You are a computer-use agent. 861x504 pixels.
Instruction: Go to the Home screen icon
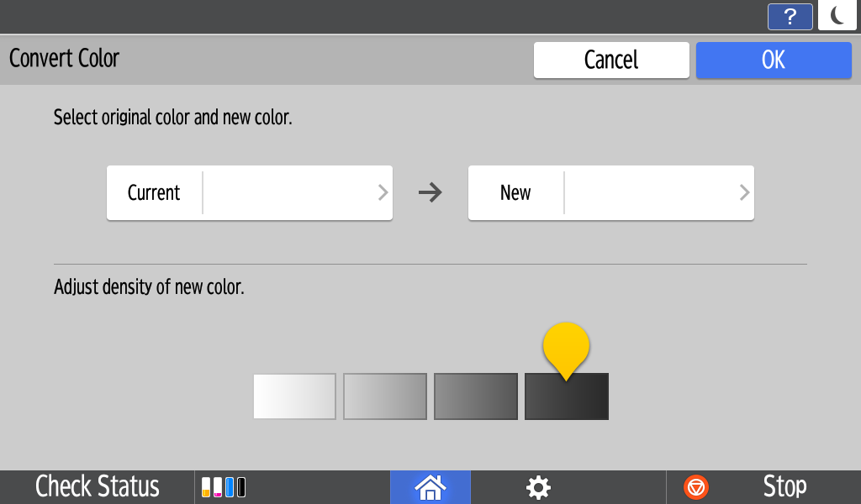[x=430, y=487]
